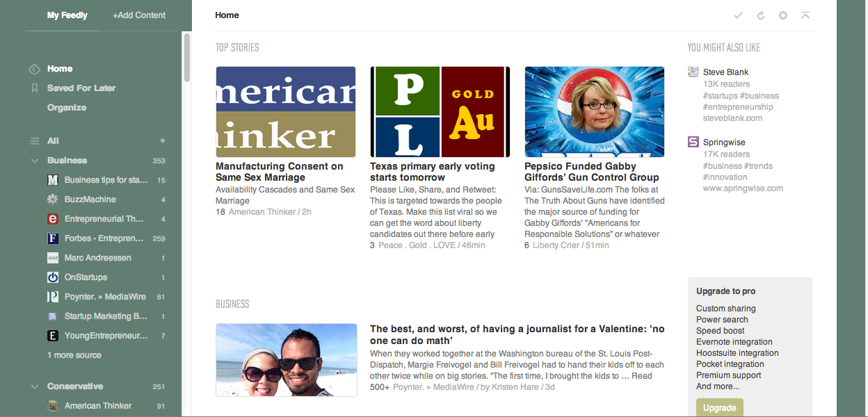Image resolution: width=868 pixels, height=417 pixels.
Task: Open the +Add Content tab
Action: (139, 15)
